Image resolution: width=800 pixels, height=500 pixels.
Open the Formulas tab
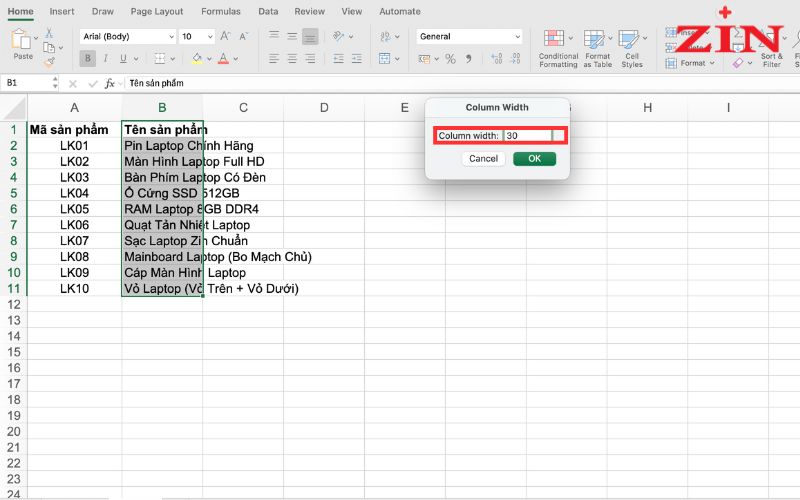tap(220, 11)
